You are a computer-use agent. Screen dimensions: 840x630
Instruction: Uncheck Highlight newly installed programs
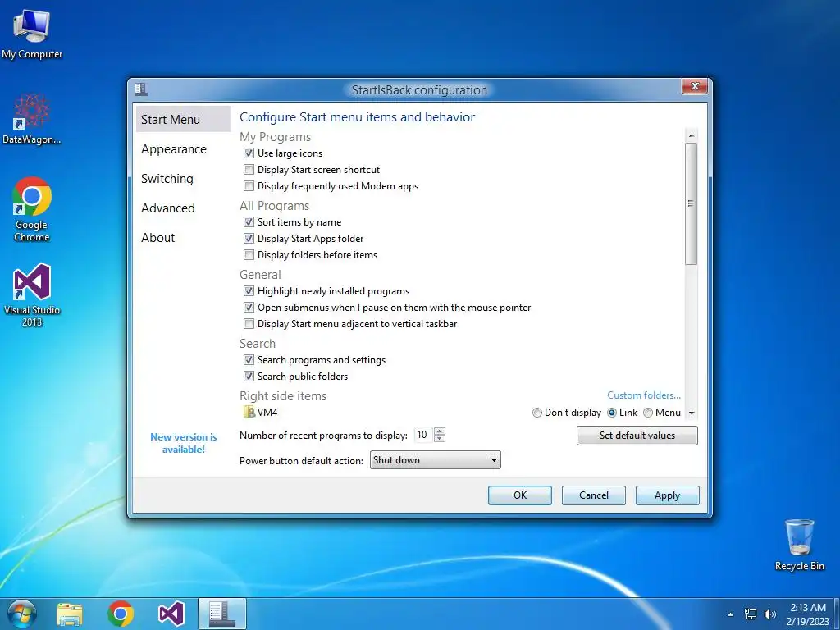(x=249, y=291)
